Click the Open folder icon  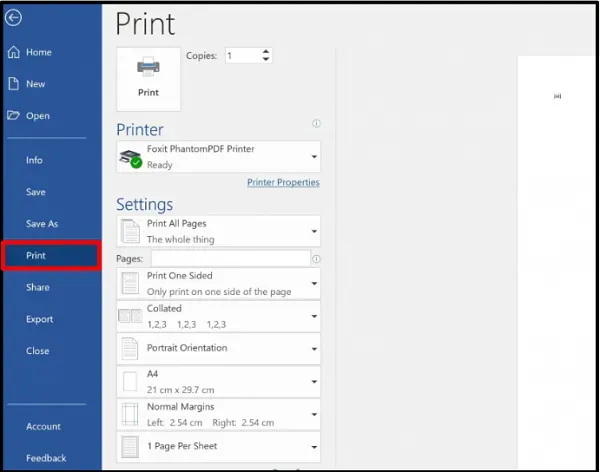coord(14,116)
